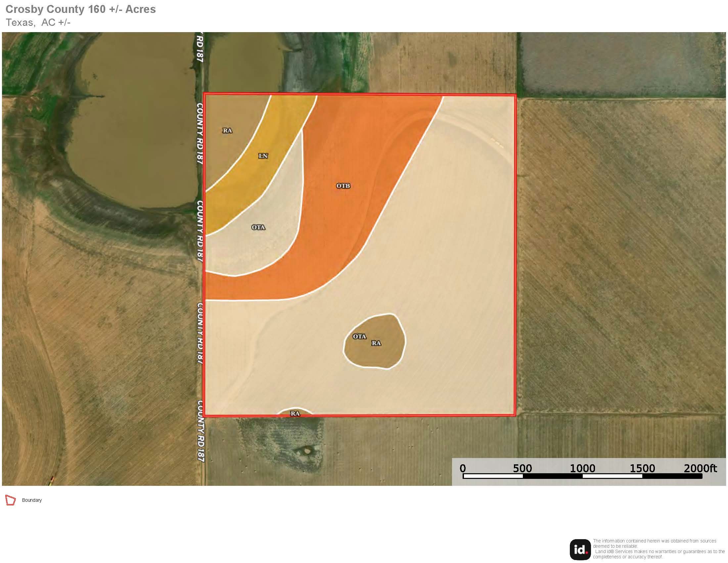Click the 500 mark on the scale bar

click(522, 468)
